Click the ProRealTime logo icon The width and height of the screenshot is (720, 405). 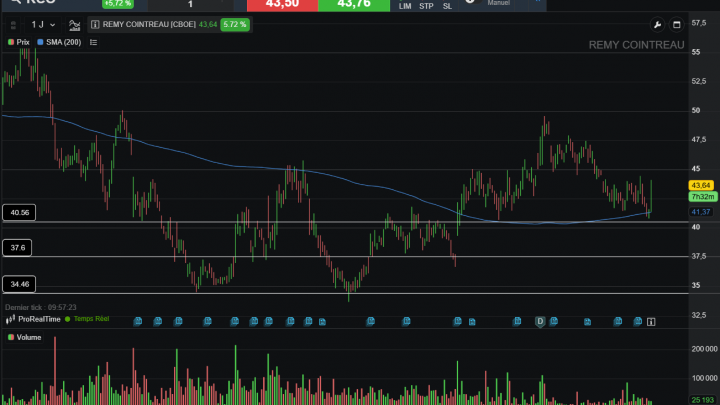tap(10, 319)
